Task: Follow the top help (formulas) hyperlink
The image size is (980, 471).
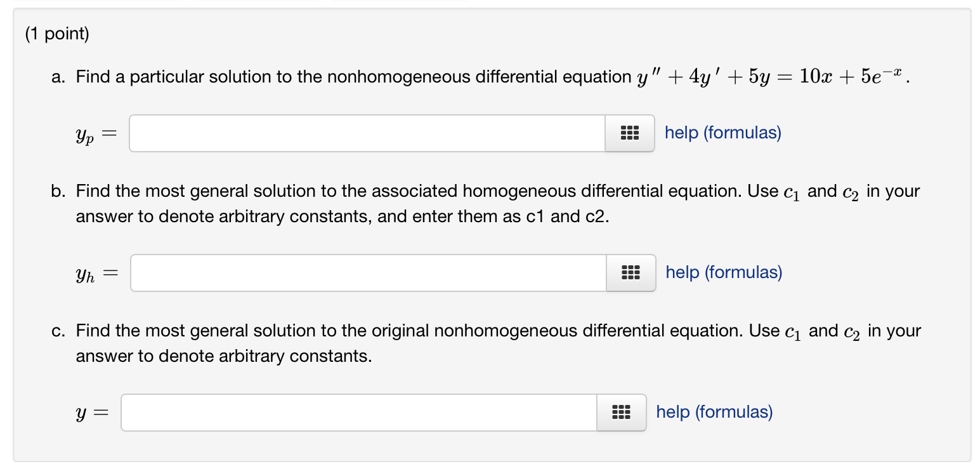Action: coord(722,133)
